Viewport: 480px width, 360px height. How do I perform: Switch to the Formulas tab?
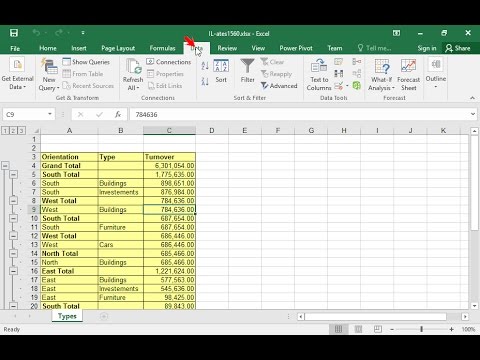pyautogui.click(x=162, y=48)
